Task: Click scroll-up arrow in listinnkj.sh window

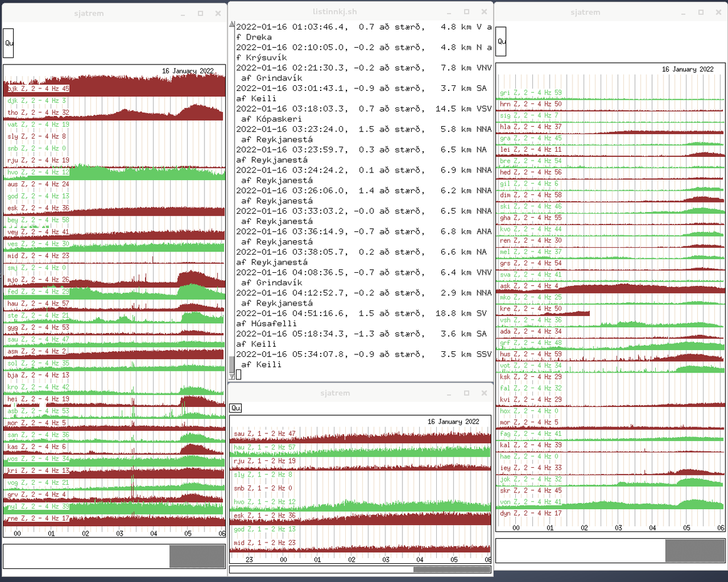Action: [232, 24]
